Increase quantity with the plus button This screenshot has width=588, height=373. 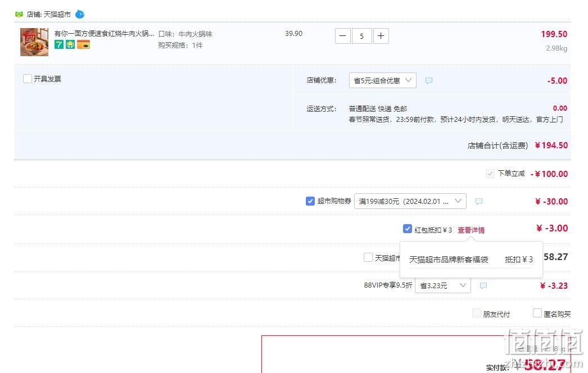click(x=381, y=36)
